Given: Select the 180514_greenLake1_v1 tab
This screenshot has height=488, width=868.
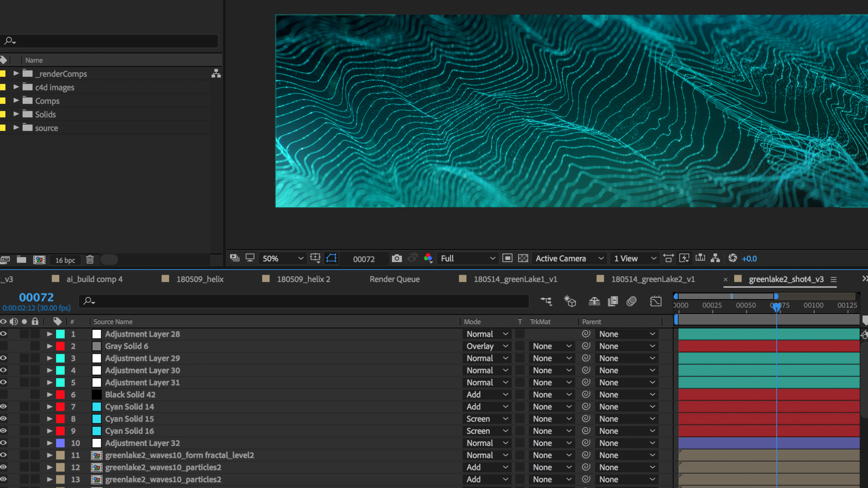Looking at the screenshot, I should (515, 279).
